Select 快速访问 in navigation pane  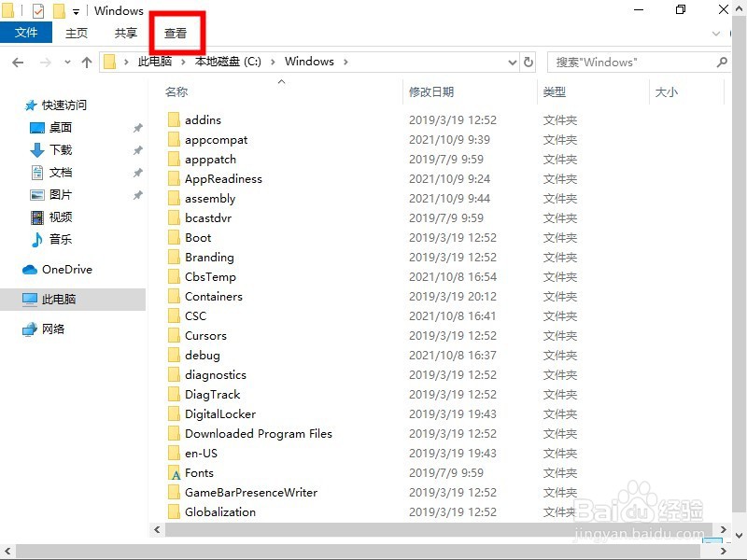(64, 105)
